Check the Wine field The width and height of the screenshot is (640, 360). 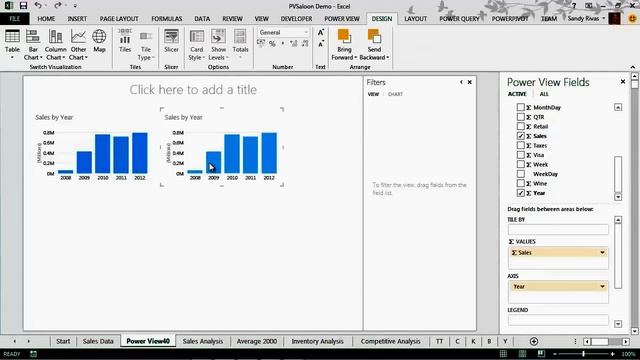[x=520, y=183]
